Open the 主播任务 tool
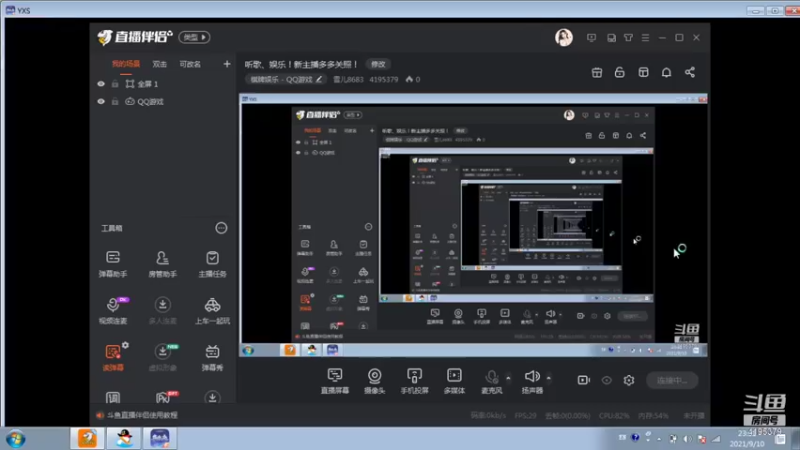Image resolution: width=800 pixels, height=450 pixels. point(212,264)
